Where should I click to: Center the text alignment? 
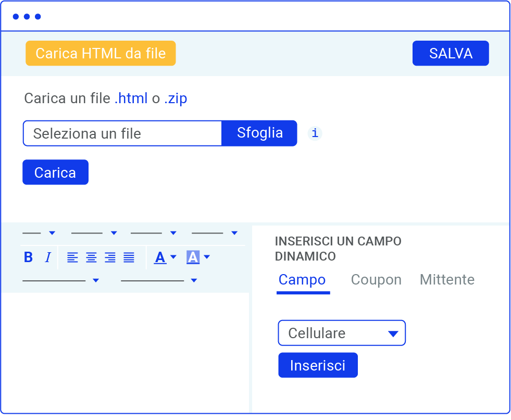[x=91, y=257]
